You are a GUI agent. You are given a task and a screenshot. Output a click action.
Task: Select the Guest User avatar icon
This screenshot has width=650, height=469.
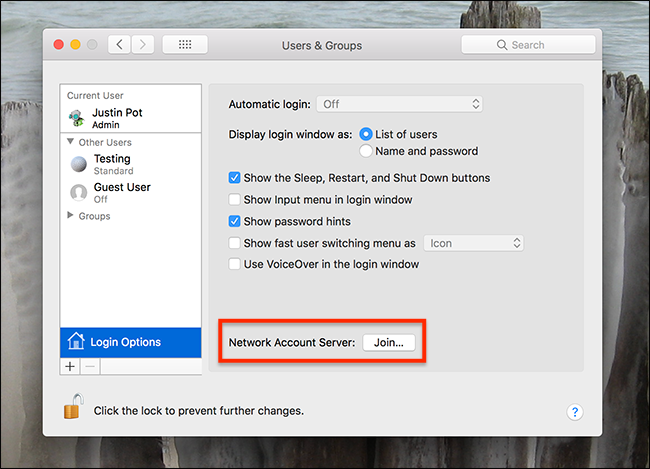(x=78, y=193)
